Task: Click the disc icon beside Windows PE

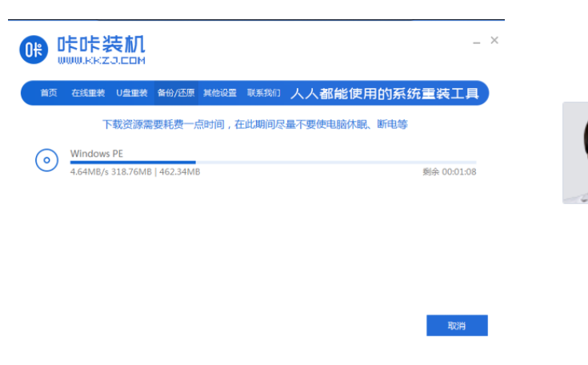Action: point(46,160)
